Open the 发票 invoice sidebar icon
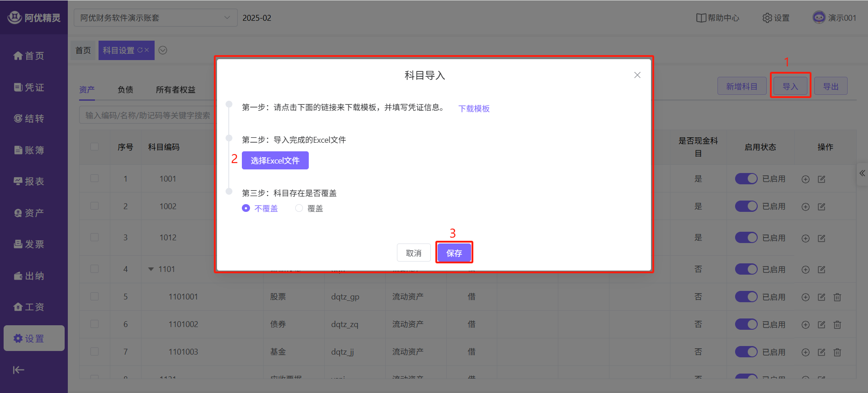Viewport: 868px width, 393px height. click(18, 244)
